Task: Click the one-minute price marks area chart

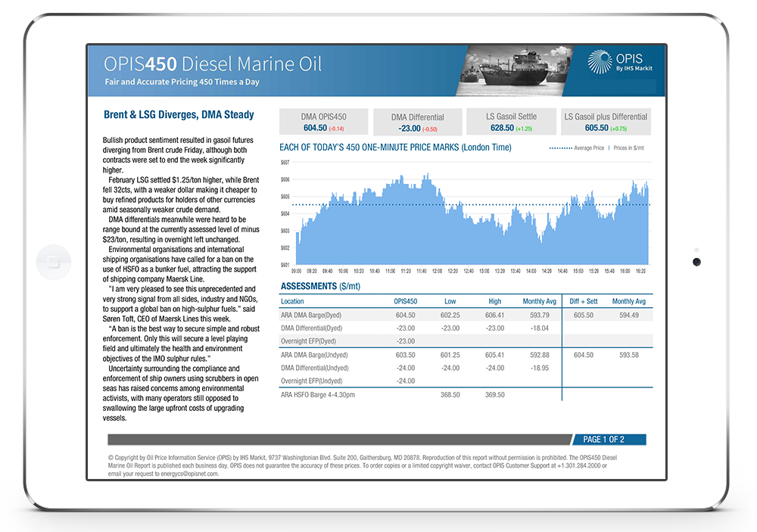Action: 472,219
